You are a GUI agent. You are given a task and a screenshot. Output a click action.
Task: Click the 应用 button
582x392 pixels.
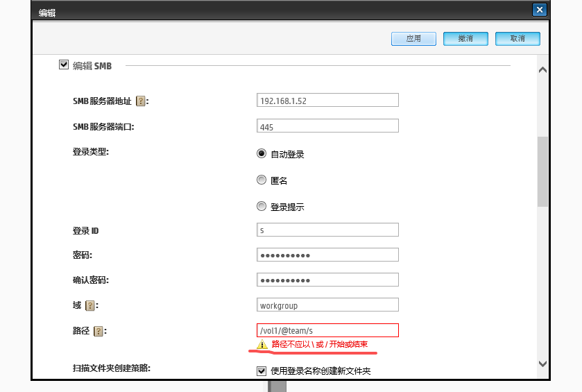pyautogui.click(x=413, y=39)
